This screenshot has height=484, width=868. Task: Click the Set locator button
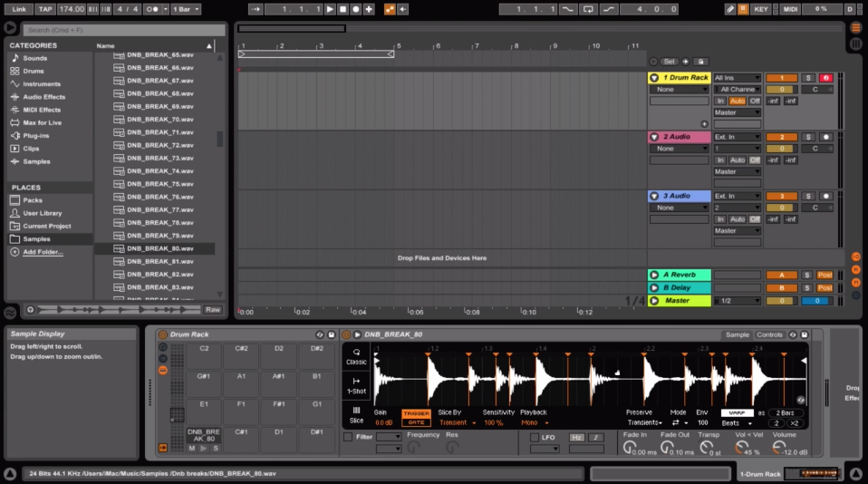[x=670, y=62]
